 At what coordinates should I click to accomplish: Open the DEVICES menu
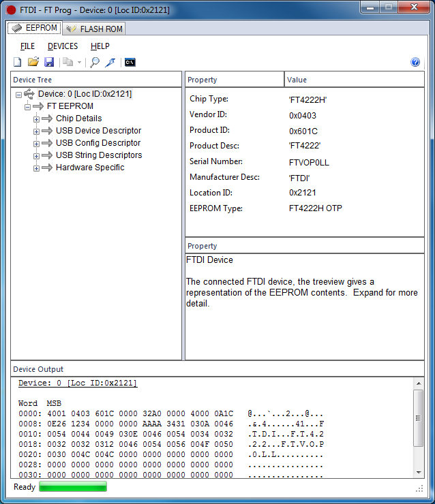[x=63, y=46]
